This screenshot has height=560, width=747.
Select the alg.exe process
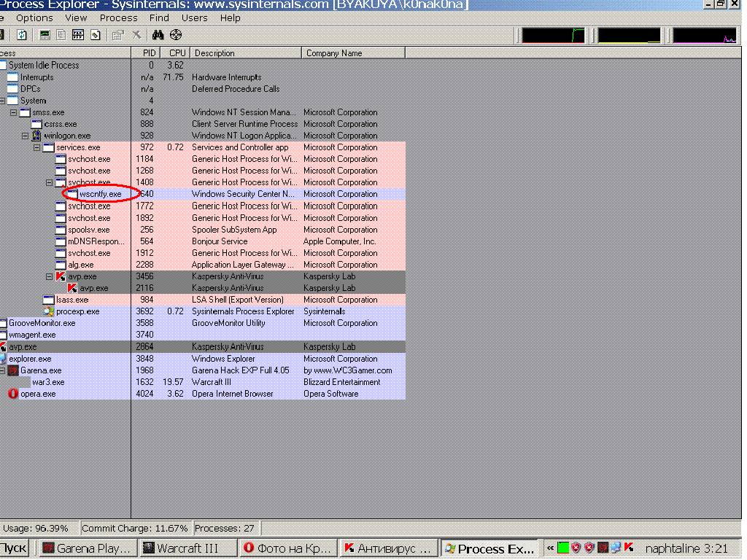[x=80, y=265]
